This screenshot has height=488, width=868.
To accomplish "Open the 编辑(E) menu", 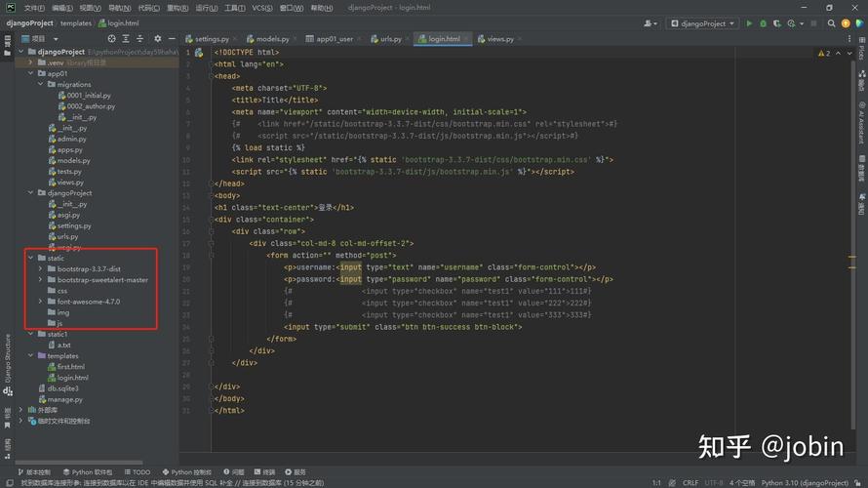I will (62, 8).
